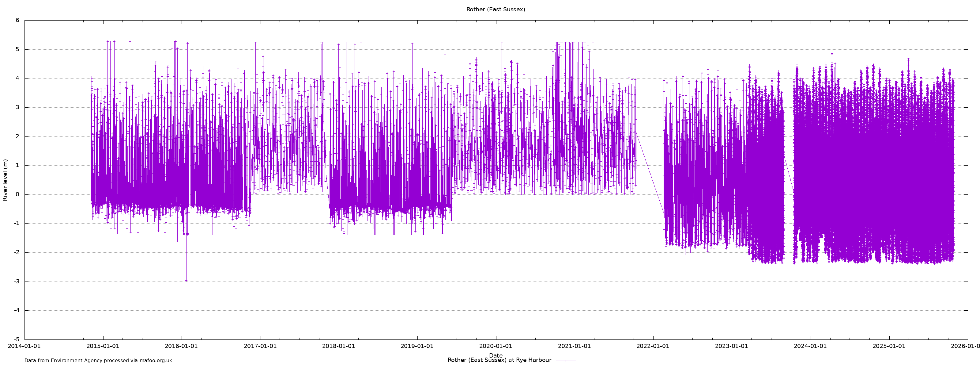Click the -5 value on y-axis

click(17, 339)
